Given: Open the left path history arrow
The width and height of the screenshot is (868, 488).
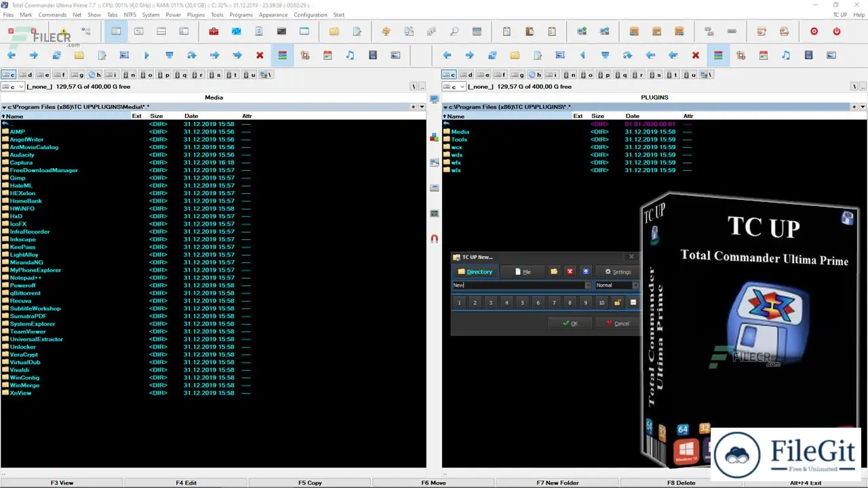Looking at the screenshot, I should pyautogui.click(x=422, y=107).
